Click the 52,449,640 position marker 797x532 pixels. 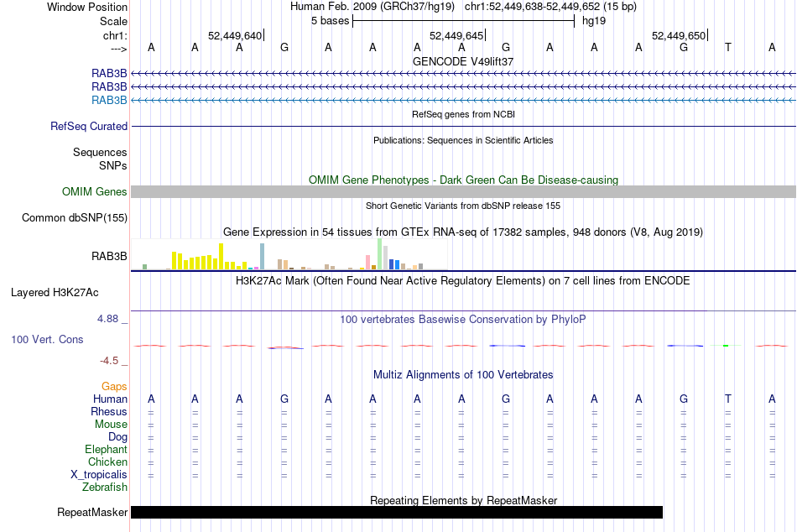[x=235, y=35]
